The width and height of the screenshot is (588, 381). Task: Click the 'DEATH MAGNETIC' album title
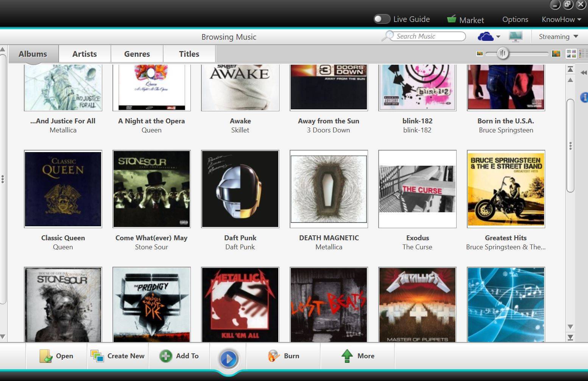(329, 238)
